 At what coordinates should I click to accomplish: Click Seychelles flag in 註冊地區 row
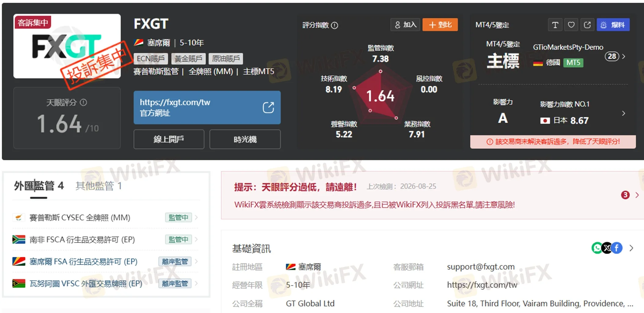291,267
